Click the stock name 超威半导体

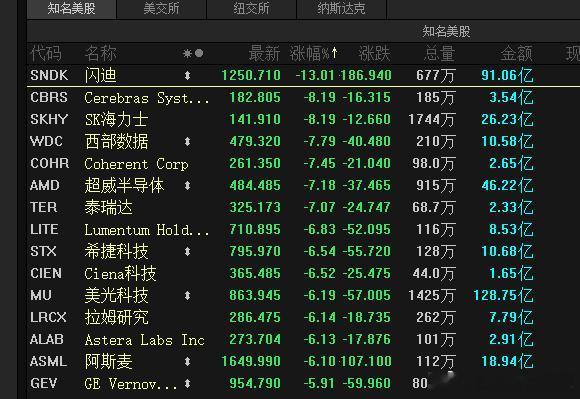pyautogui.click(x=125, y=186)
